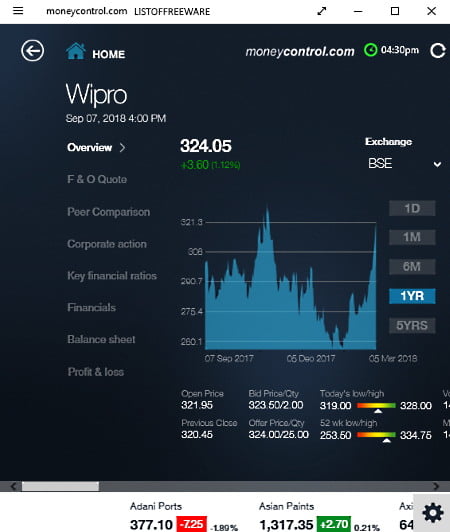Click the scrollbar left arrow
This screenshot has width=450, height=532.
point(13,486)
